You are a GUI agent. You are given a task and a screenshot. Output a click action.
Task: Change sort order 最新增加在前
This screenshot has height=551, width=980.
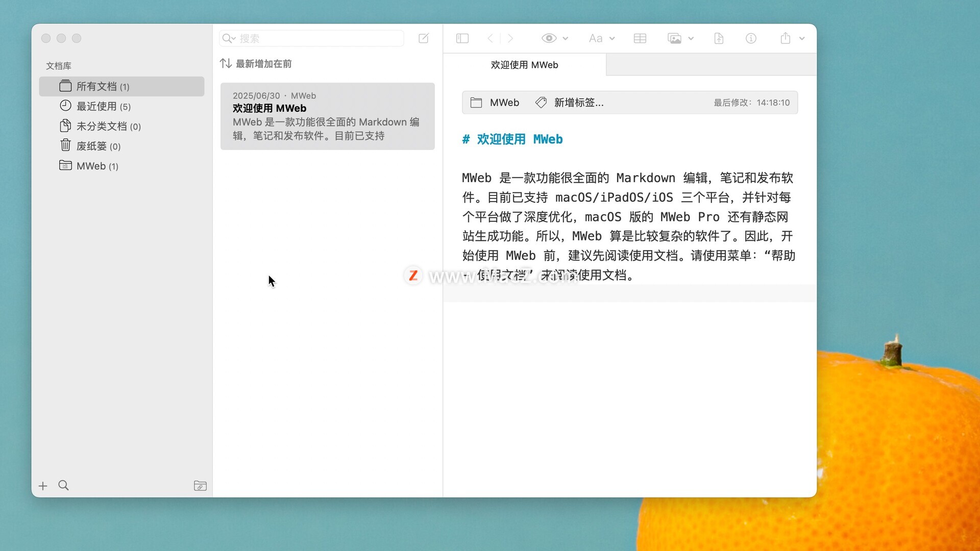click(263, 64)
